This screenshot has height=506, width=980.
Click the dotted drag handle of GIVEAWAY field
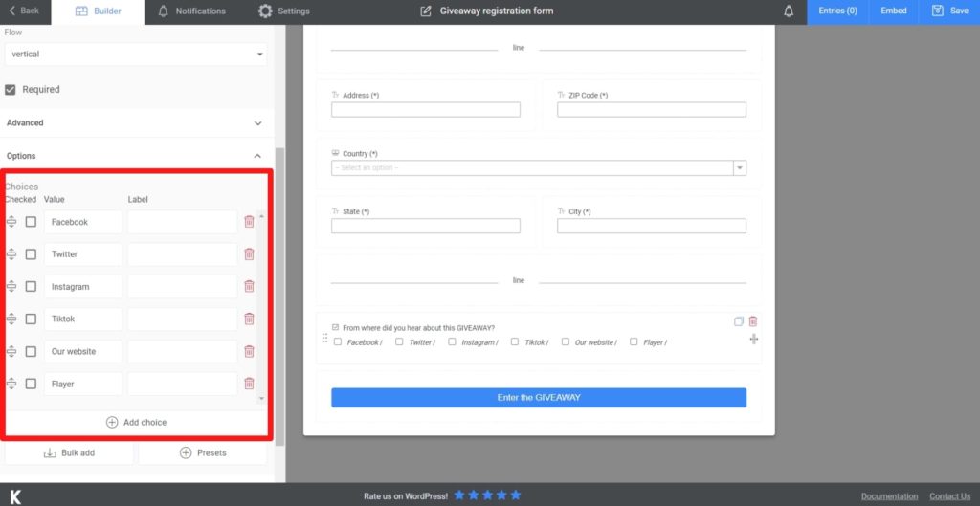324,338
